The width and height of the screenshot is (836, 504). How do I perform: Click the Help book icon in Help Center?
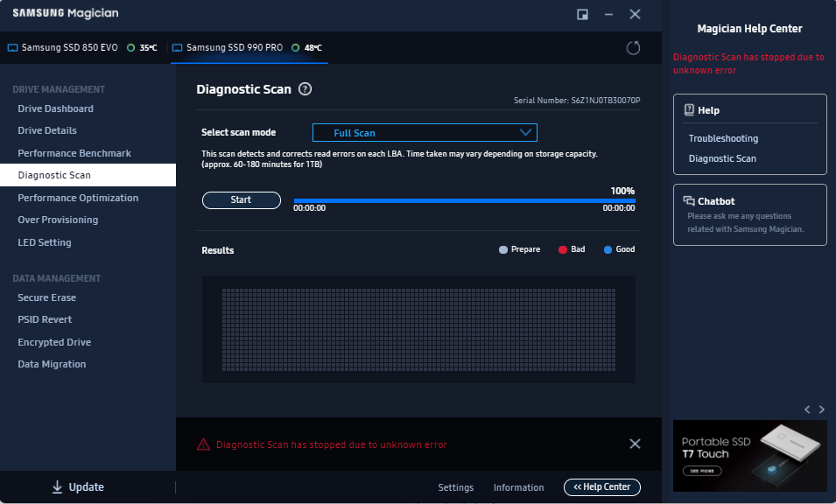point(689,109)
